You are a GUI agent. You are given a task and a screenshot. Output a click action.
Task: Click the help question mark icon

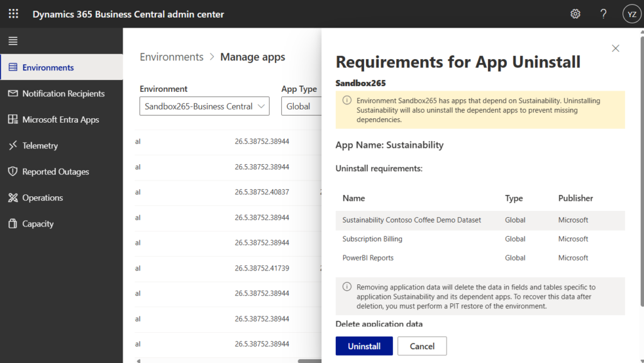[603, 14]
